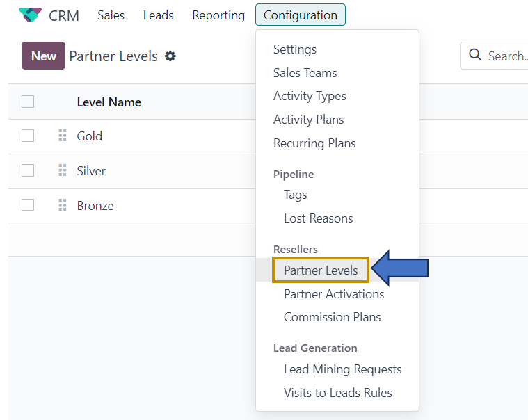This screenshot has width=528, height=420.
Task: Click the CRM app logo icon
Action: click(30, 15)
